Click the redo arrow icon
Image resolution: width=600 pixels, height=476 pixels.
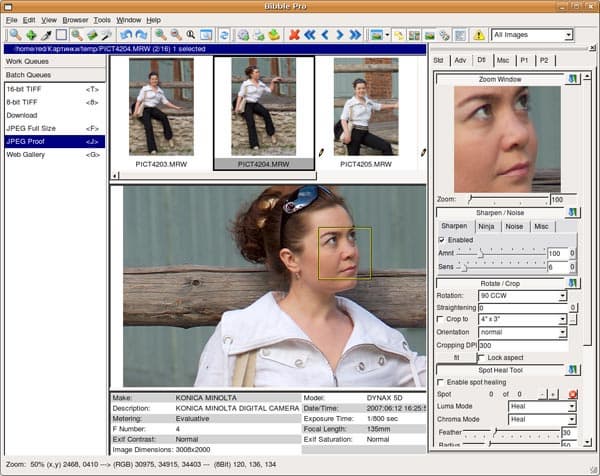[x=141, y=35]
